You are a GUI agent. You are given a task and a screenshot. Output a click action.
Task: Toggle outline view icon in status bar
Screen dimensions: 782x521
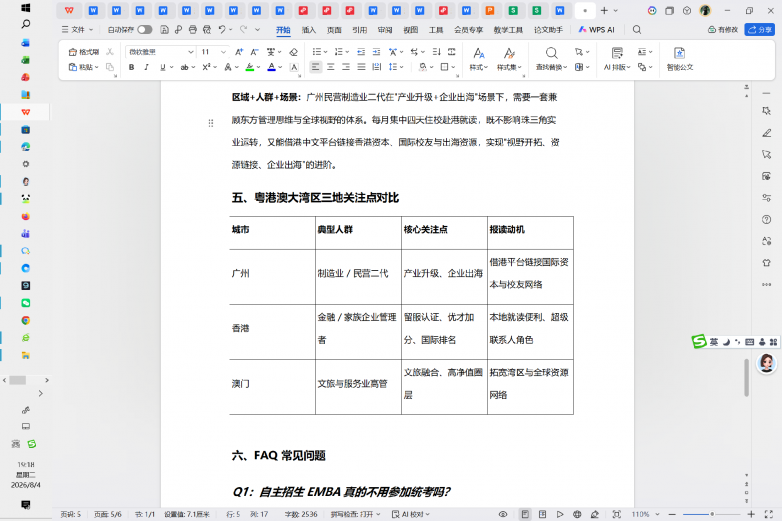(x=543, y=514)
